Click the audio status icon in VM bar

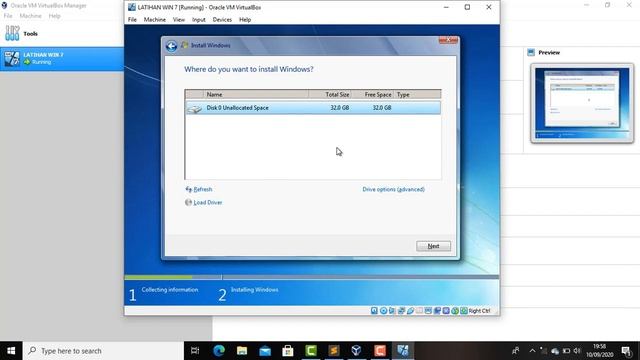tap(392, 311)
